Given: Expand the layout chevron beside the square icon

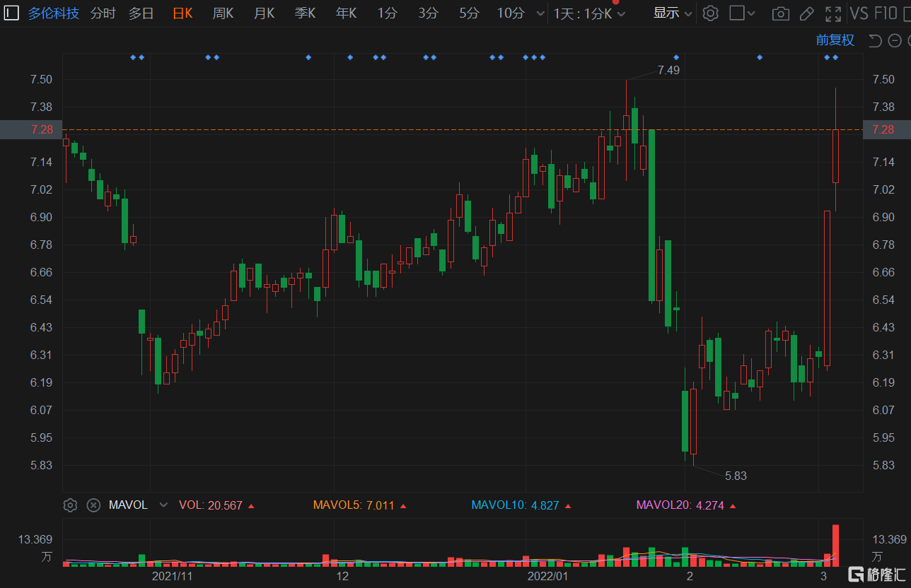Looking at the screenshot, I should (x=751, y=13).
